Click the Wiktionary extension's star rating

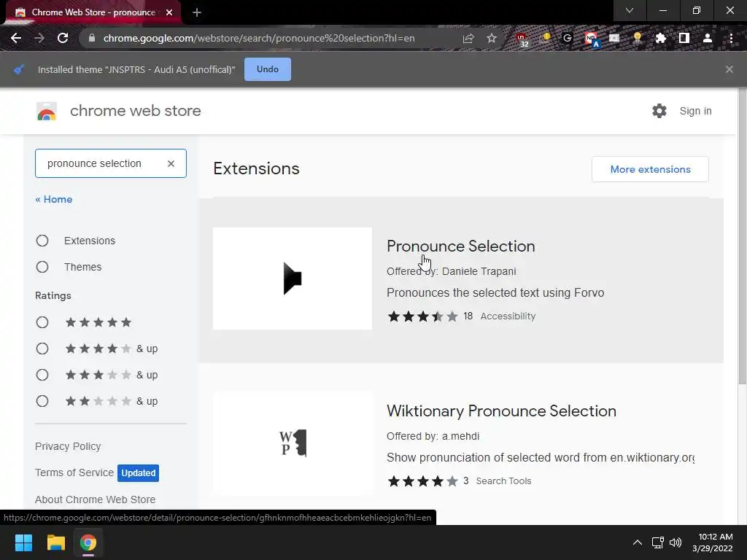pyautogui.click(x=423, y=481)
